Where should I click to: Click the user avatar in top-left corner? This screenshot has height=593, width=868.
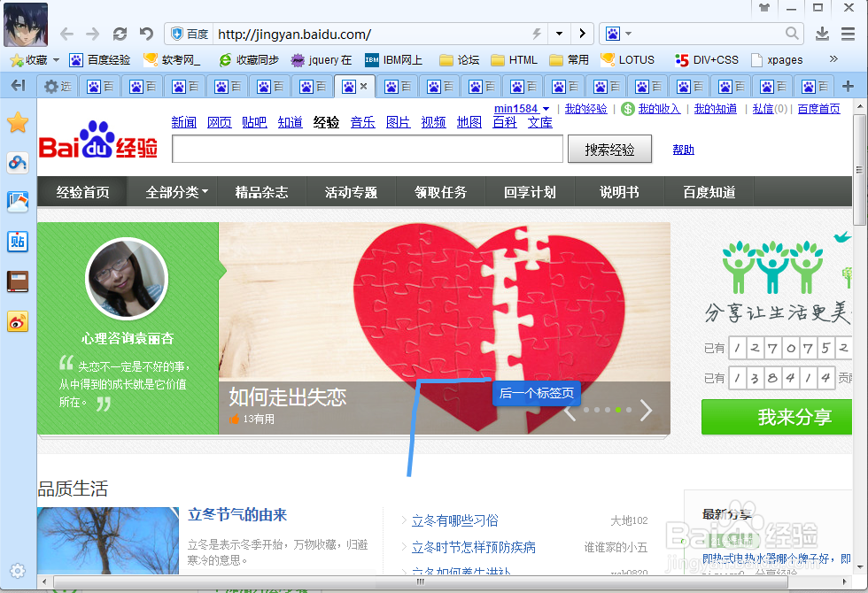26,25
